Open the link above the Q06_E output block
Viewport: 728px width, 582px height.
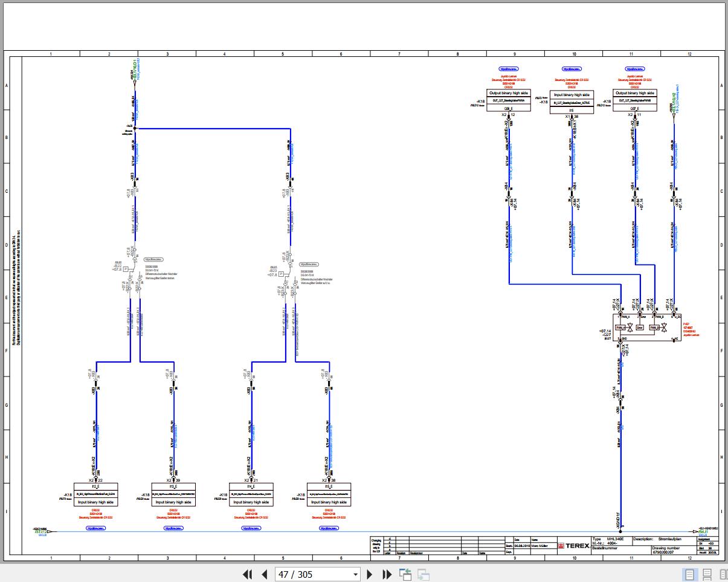pyautogui.click(x=510, y=69)
